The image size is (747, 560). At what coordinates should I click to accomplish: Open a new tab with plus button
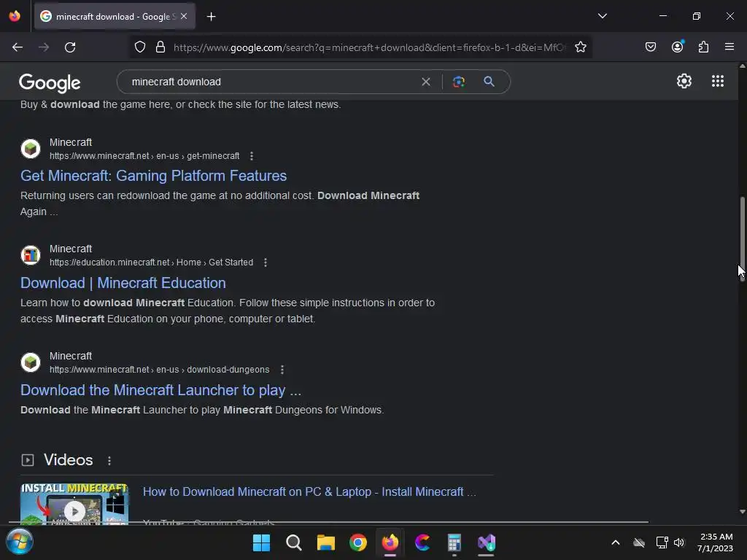tap(212, 17)
